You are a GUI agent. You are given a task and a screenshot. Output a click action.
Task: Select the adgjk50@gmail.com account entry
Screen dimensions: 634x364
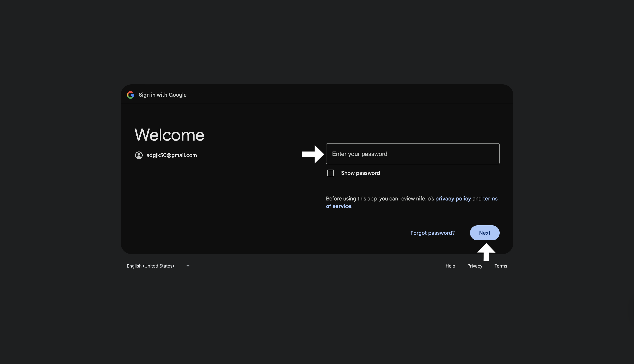tap(172, 155)
